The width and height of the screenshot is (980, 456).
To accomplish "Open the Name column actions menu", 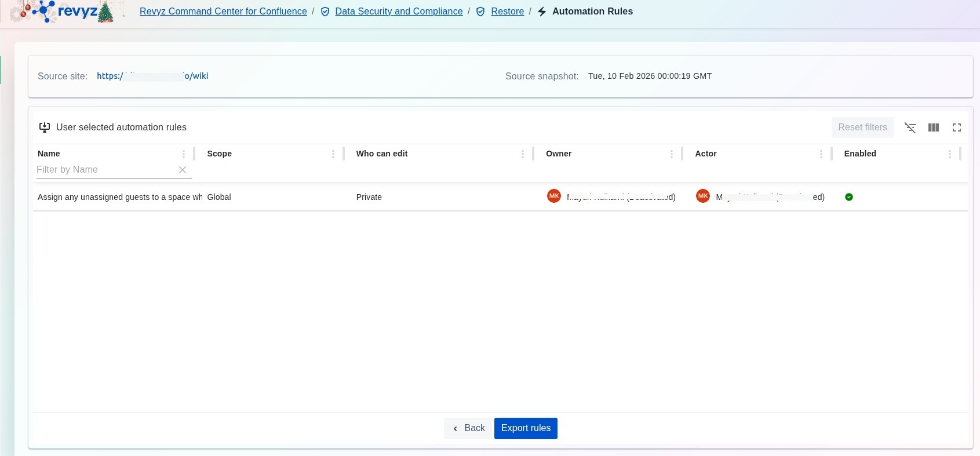I will tap(184, 154).
